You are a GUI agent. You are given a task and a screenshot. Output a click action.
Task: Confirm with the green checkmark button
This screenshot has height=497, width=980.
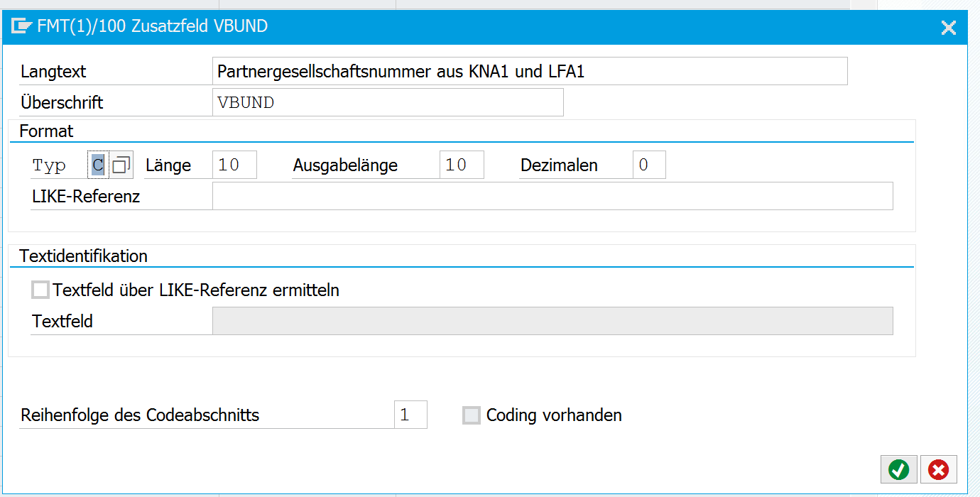(x=898, y=469)
